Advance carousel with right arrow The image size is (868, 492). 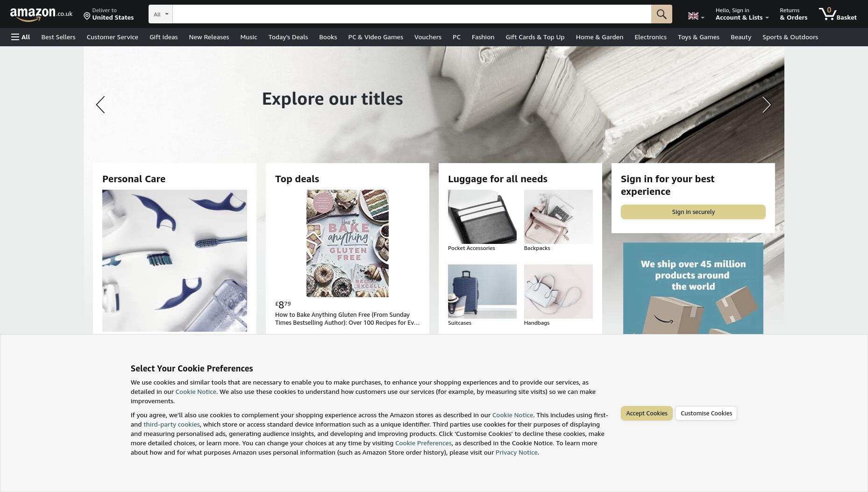pos(767,105)
